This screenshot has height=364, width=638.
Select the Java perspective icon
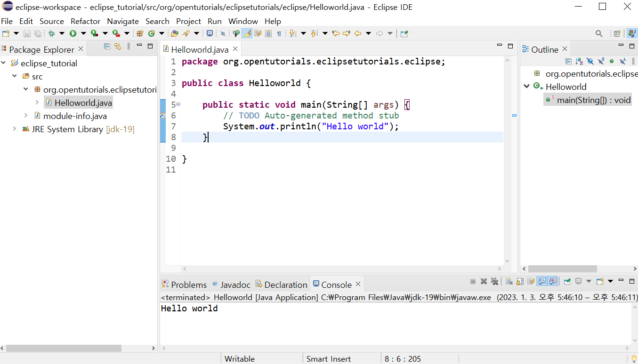(x=631, y=33)
